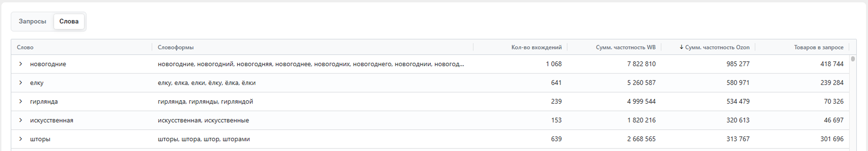Sort by Товаров в запросе column
This screenshot has height=151, width=868.
click(818, 47)
